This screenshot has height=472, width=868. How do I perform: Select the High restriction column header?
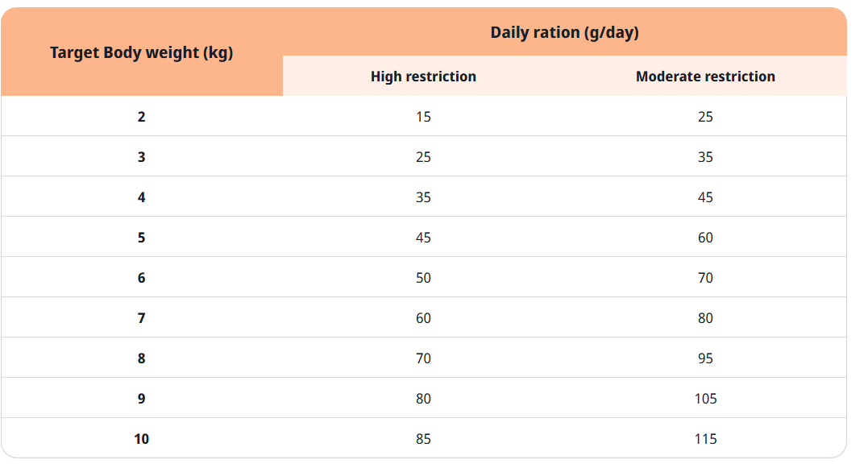tap(423, 77)
